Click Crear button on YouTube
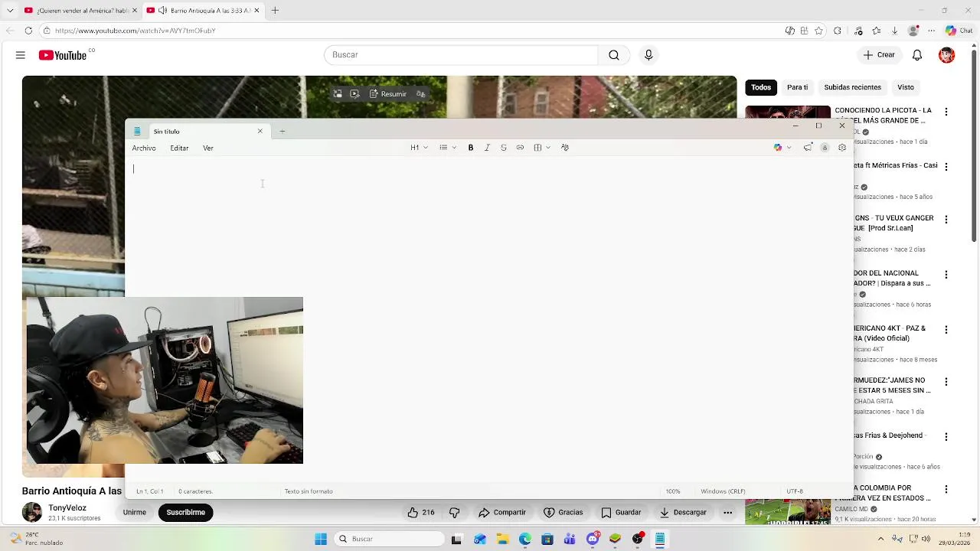Viewport: 980px width, 551px height. [879, 55]
